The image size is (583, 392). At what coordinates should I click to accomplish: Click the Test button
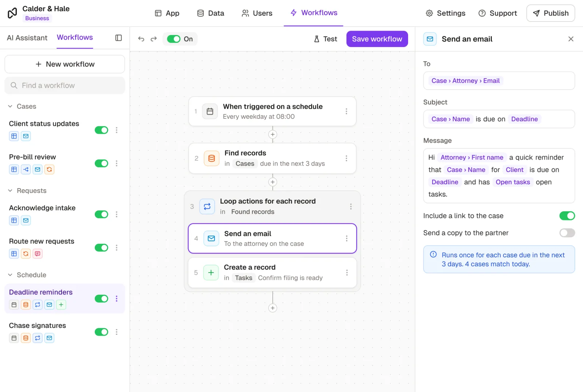pos(325,39)
